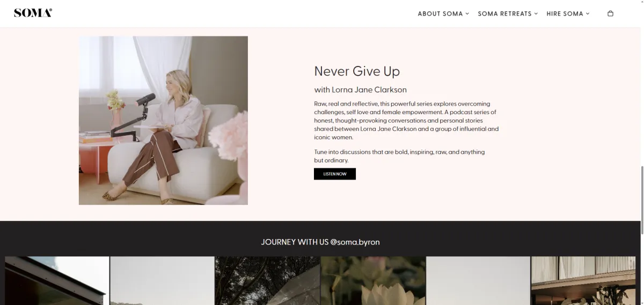Open the HIRE SOMA menu label
644x305 pixels.
pos(565,13)
